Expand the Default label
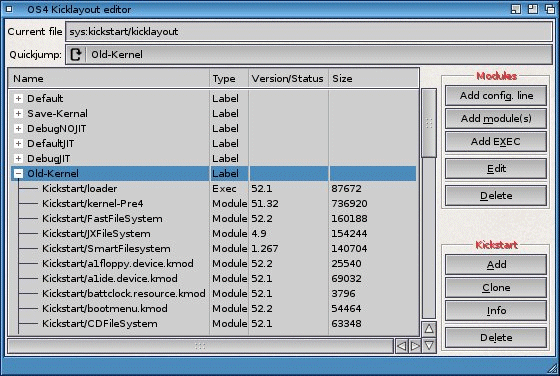 click(18, 99)
